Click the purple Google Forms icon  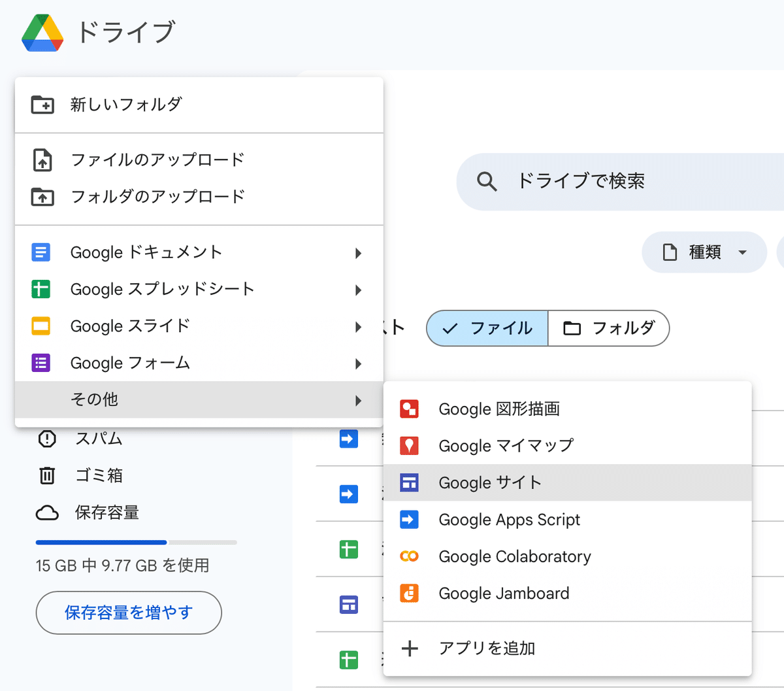pyautogui.click(x=41, y=363)
